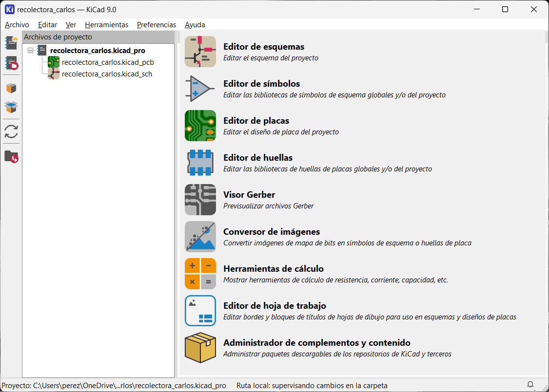Click the New Project icon in left toolbar

[x=11, y=43]
